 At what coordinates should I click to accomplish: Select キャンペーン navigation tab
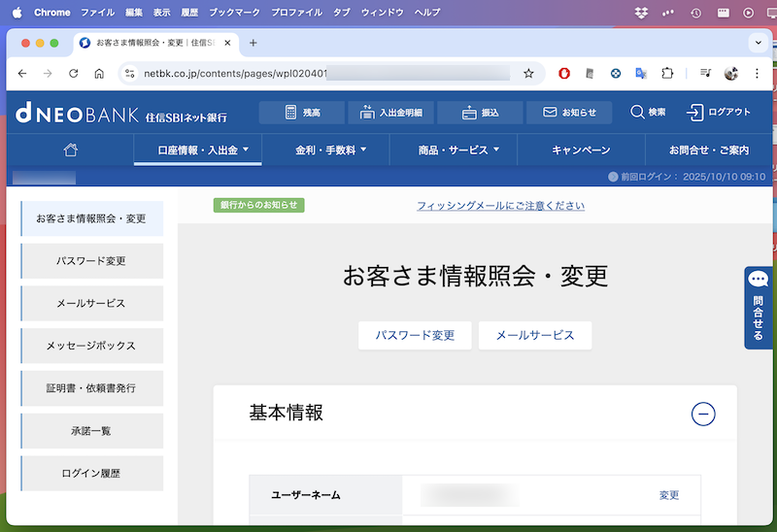(581, 150)
